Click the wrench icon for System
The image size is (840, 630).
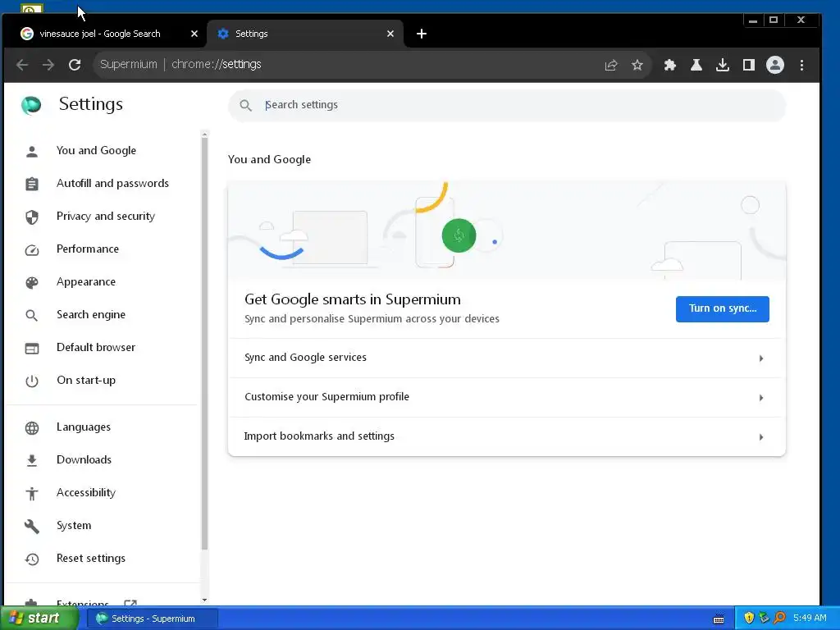tap(32, 527)
